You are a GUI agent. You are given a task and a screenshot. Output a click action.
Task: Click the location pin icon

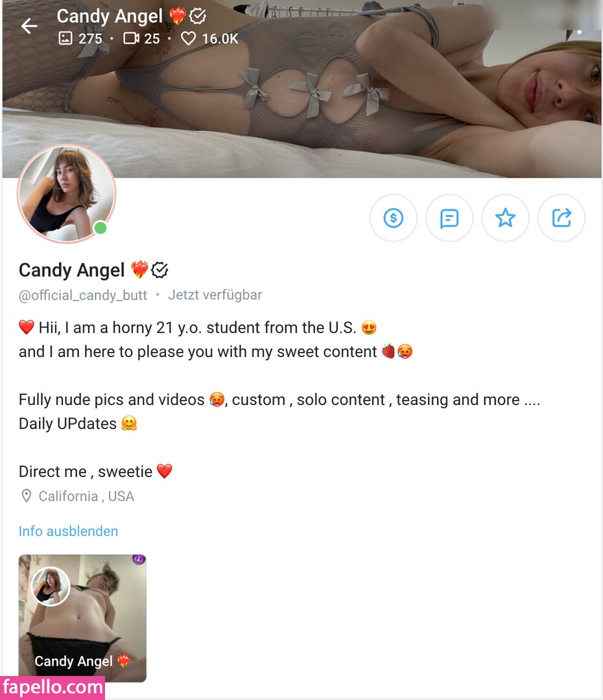pyautogui.click(x=27, y=496)
